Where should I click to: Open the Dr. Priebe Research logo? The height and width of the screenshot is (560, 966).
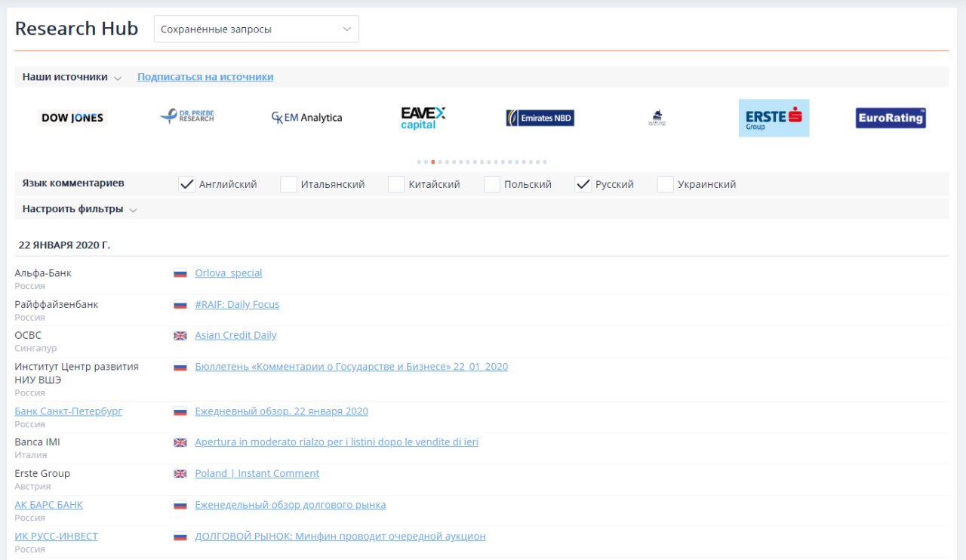coord(187,116)
